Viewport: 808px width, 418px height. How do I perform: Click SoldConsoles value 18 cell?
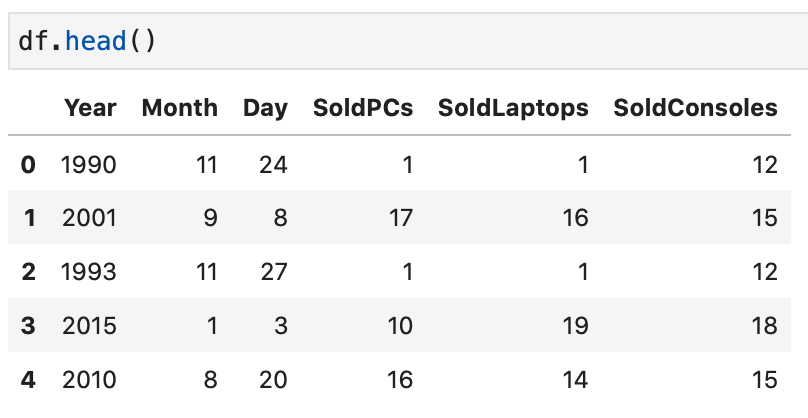click(x=765, y=326)
